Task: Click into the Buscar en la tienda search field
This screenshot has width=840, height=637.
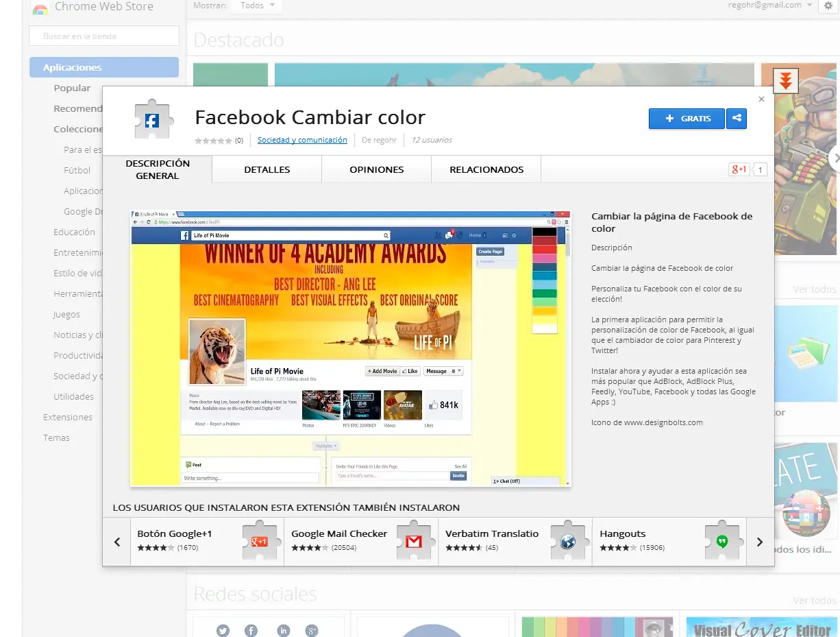Action: point(104,36)
